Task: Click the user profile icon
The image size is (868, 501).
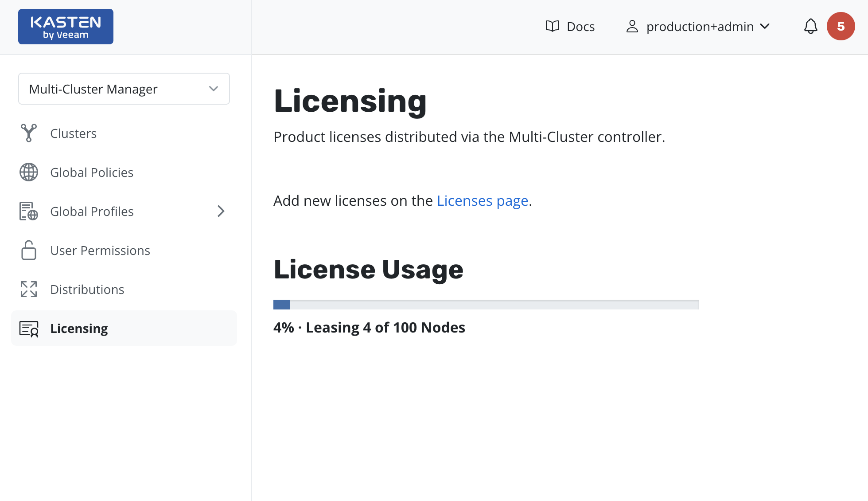Action: [632, 27]
